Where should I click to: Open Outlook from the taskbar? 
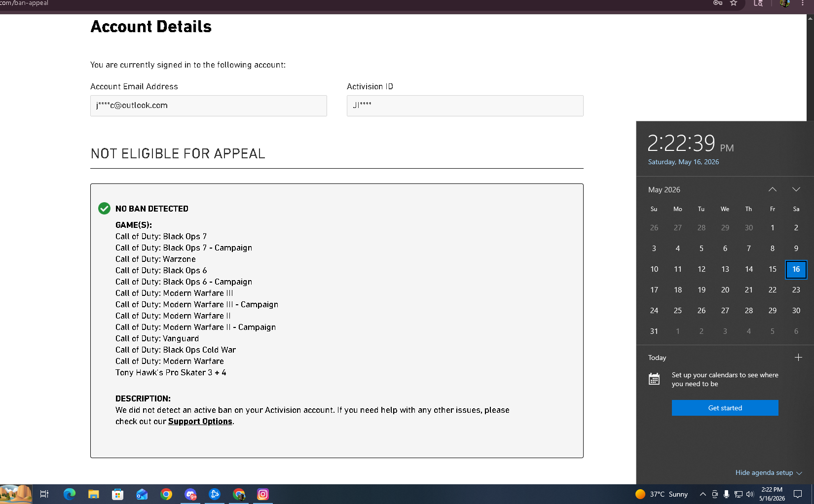coord(142,494)
